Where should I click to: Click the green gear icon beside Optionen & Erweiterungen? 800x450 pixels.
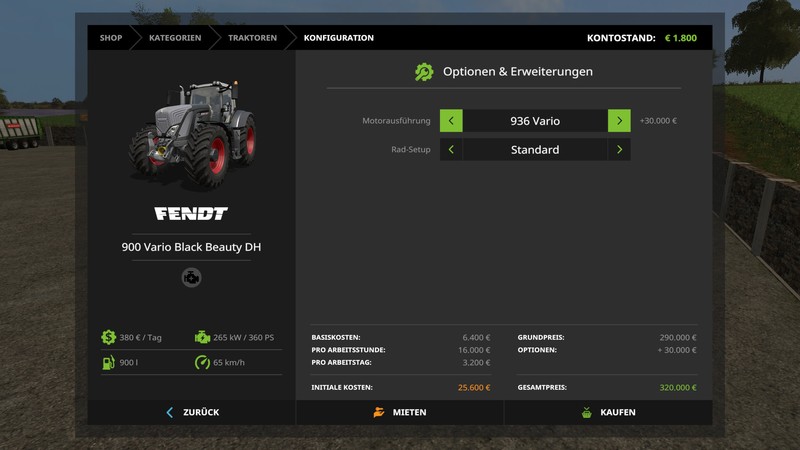pos(424,72)
